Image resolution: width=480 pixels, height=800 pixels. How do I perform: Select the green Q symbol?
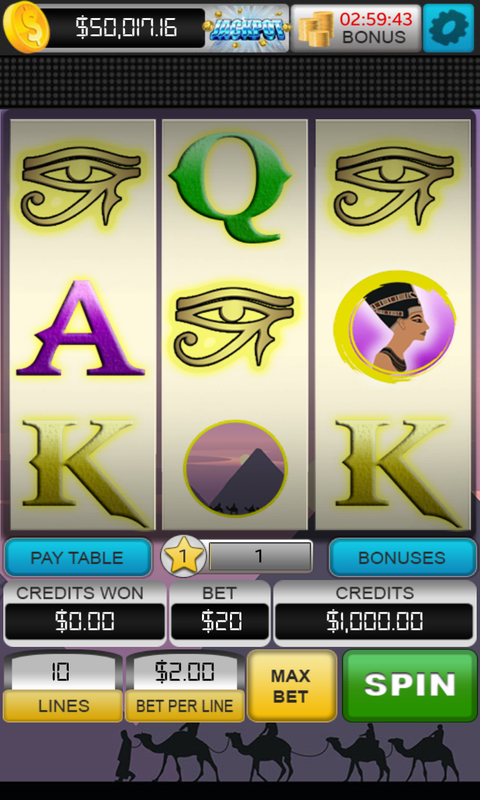[230, 187]
